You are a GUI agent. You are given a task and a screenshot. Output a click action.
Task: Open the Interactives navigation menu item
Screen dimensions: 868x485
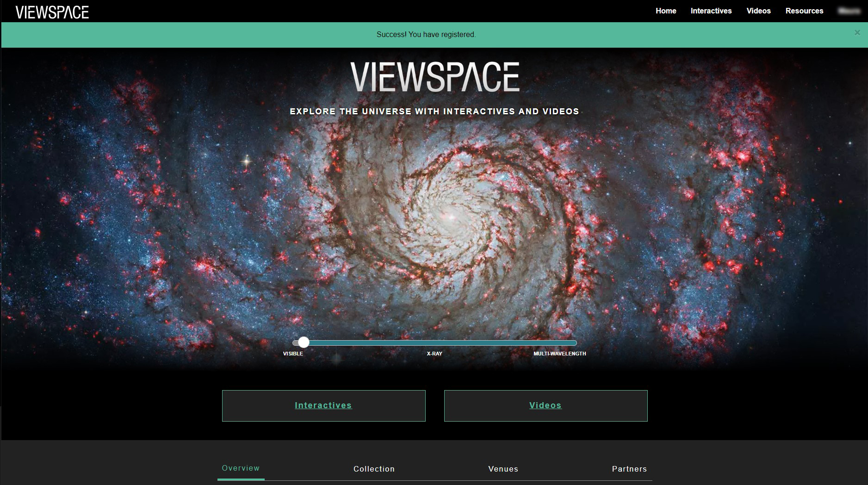(711, 11)
